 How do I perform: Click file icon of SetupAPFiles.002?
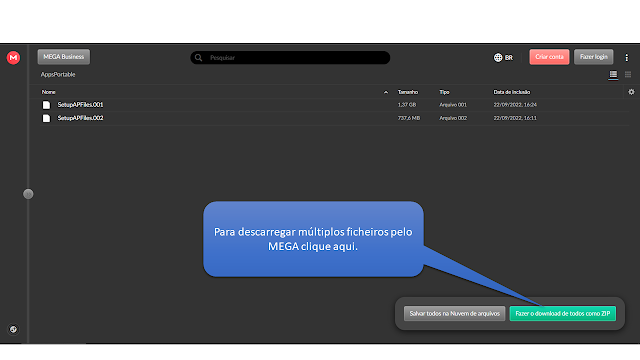coord(47,118)
